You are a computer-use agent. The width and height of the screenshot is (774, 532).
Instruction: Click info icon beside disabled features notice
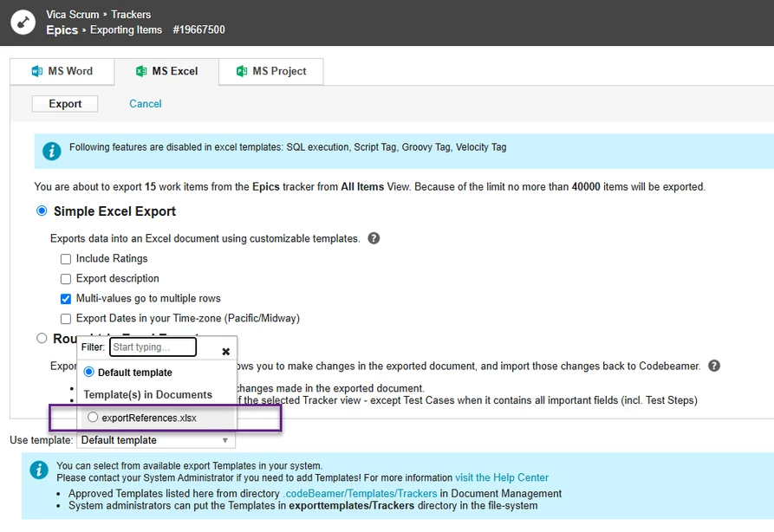click(x=52, y=151)
